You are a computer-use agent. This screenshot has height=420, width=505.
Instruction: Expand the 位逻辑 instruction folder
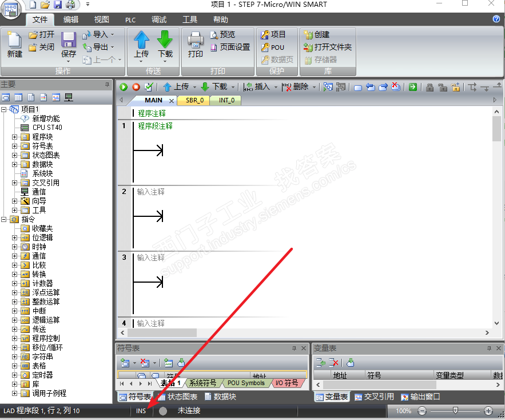(x=14, y=237)
